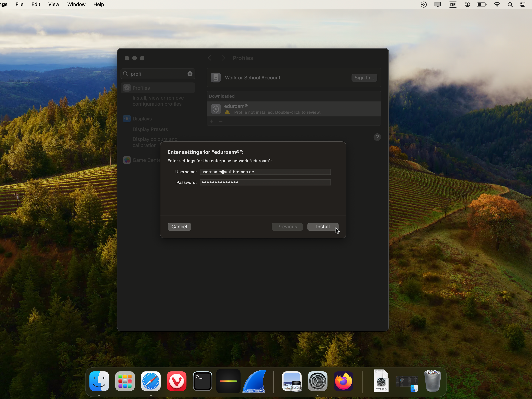Click the Wi-Fi status icon

point(497,4)
